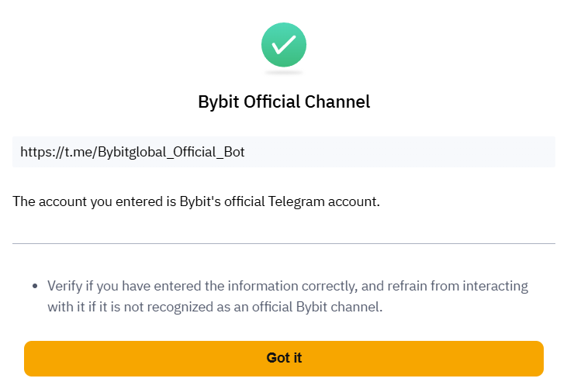Click the bullet point before the Verify note
The height and width of the screenshot is (392, 574).
click(x=36, y=287)
